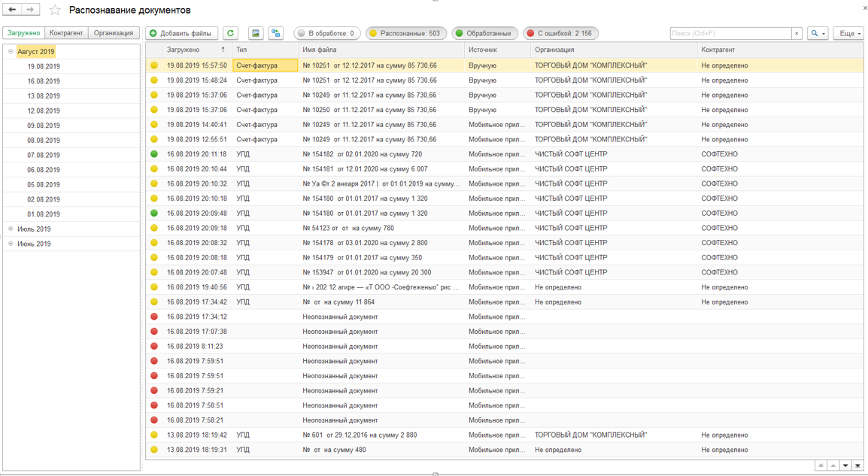Click the search input field
The height and width of the screenshot is (476, 868).
[730, 33]
